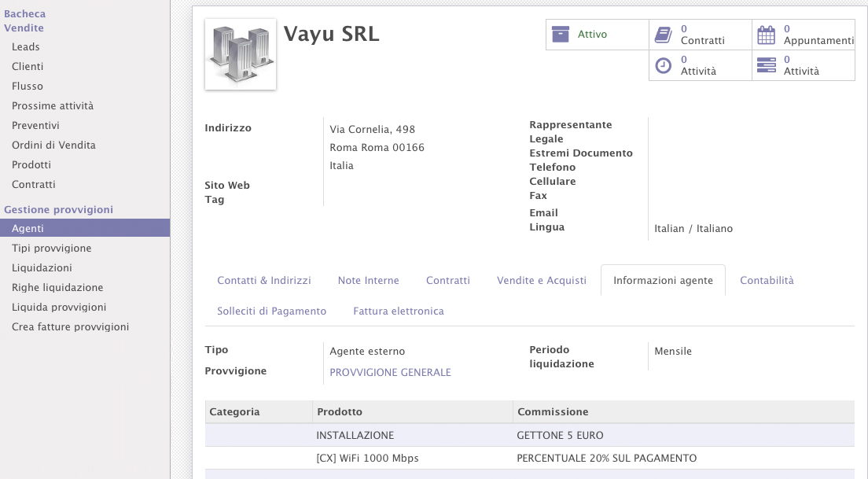Image resolution: width=868 pixels, height=479 pixels.
Task: Click the Attivo archive box icon
Action: 561,35
